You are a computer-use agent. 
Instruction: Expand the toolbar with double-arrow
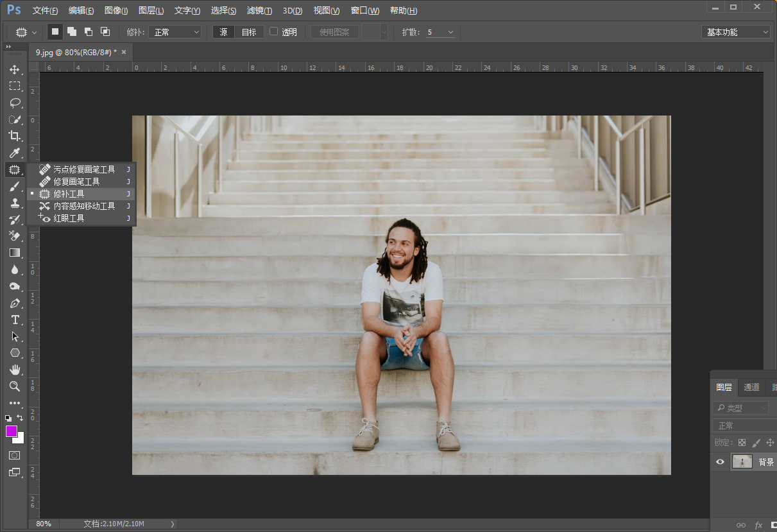(x=9, y=47)
